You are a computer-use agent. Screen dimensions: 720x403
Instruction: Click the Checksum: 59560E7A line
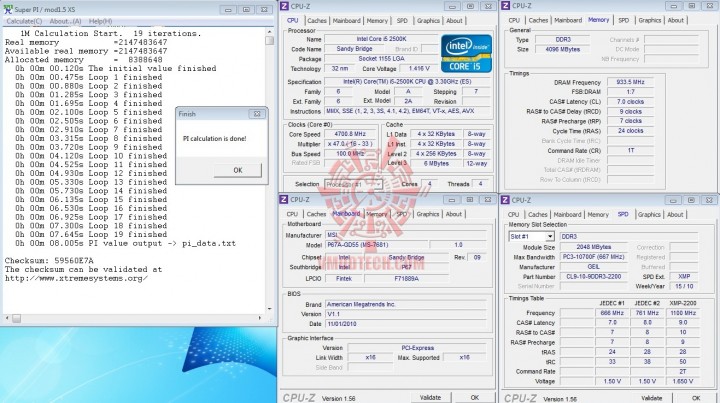49,261
